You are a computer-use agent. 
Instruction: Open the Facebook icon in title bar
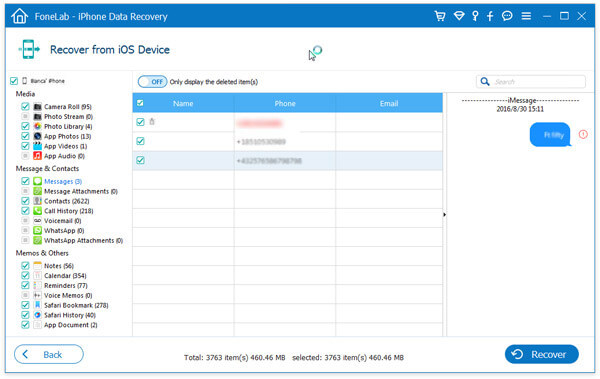pyautogui.click(x=490, y=16)
